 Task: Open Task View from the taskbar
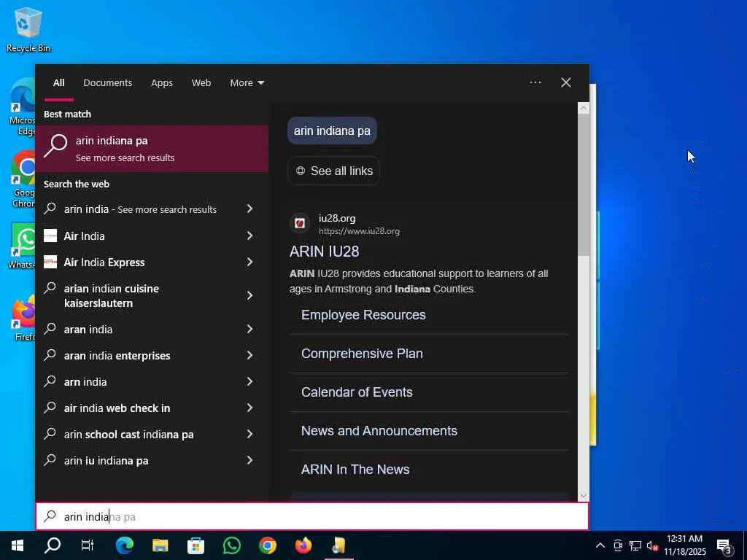[88, 545]
